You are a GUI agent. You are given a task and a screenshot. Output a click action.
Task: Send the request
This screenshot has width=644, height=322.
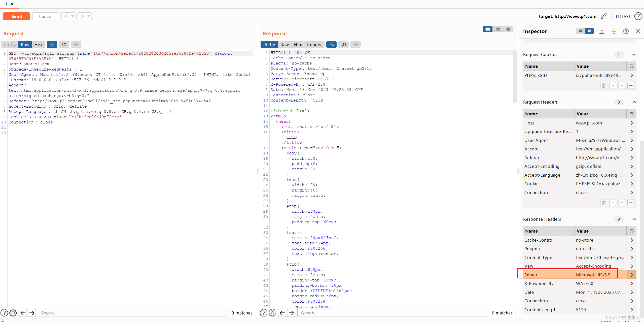point(17,16)
